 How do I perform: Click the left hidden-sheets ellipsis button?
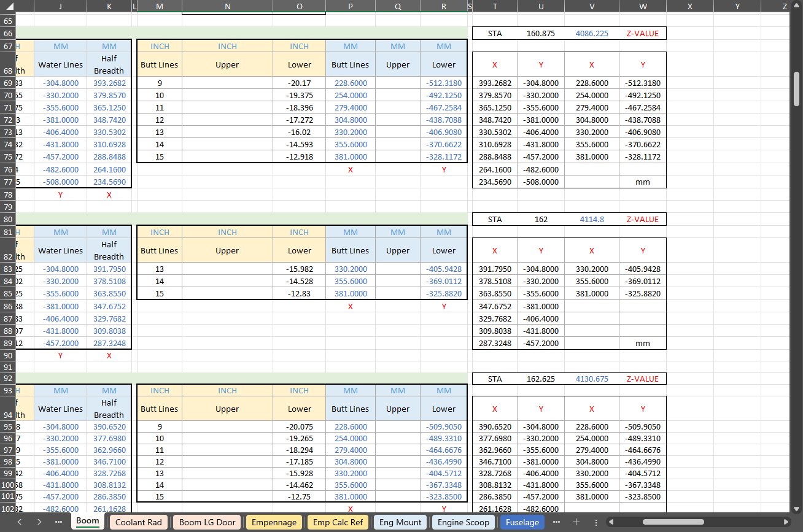[58, 522]
